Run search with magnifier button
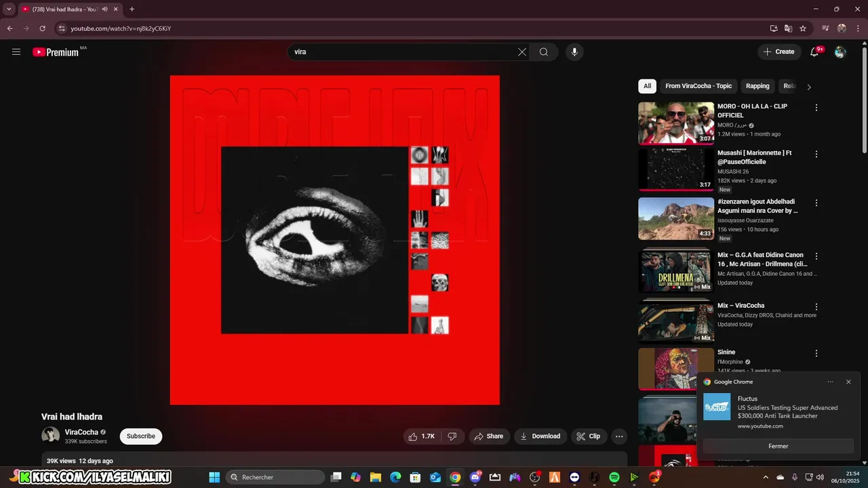The width and height of the screenshot is (868, 488). pyautogui.click(x=544, y=52)
